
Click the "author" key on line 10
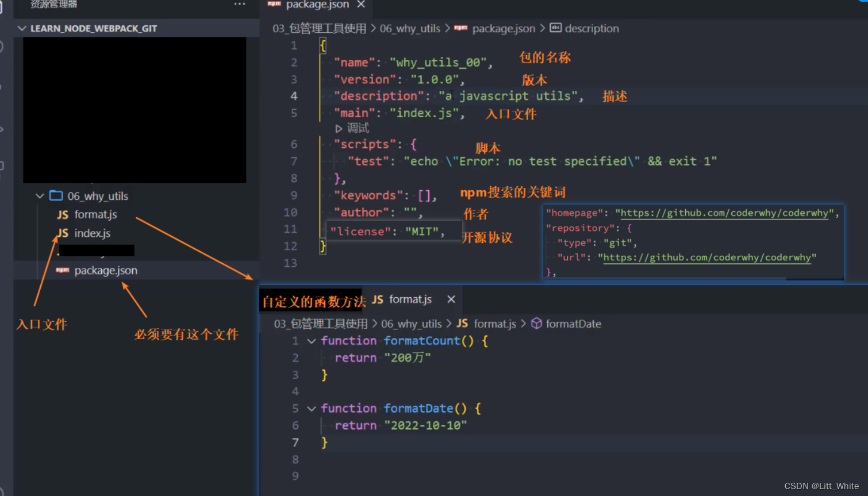tap(362, 213)
